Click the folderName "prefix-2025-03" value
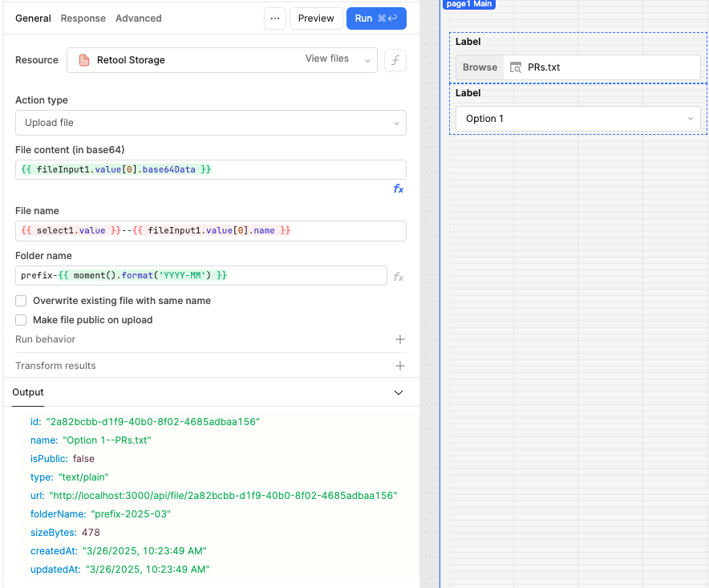The height and width of the screenshot is (588, 709). [x=131, y=514]
